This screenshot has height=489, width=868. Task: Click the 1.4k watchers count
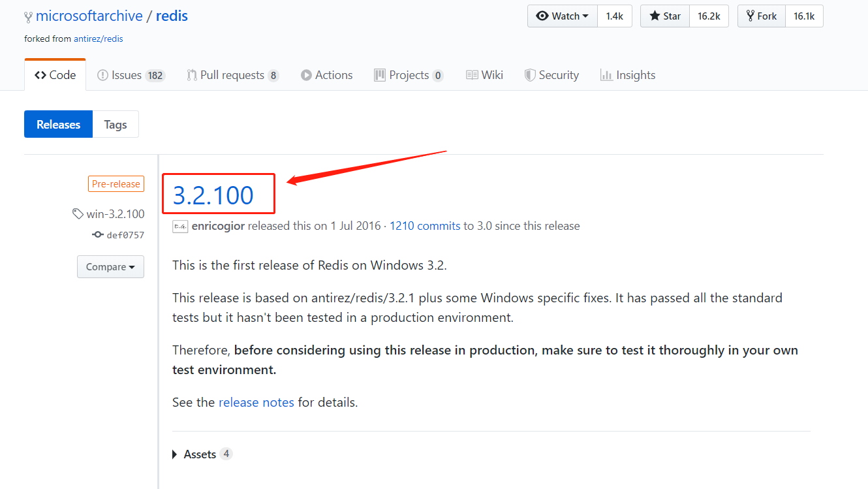coord(614,16)
